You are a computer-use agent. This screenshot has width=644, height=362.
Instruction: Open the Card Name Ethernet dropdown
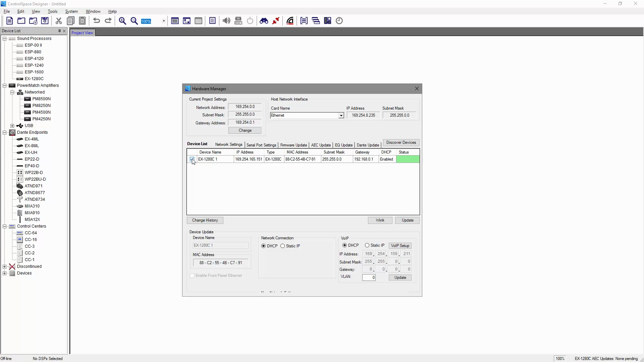click(341, 116)
